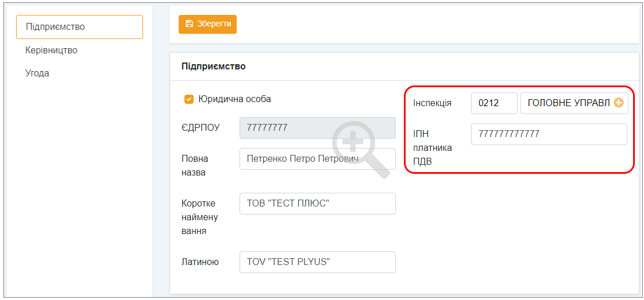Click the ГОЛОВНЕ УПРАВЛ inspection name field
The width and height of the screenshot is (644, 300).
coord(574,103)
